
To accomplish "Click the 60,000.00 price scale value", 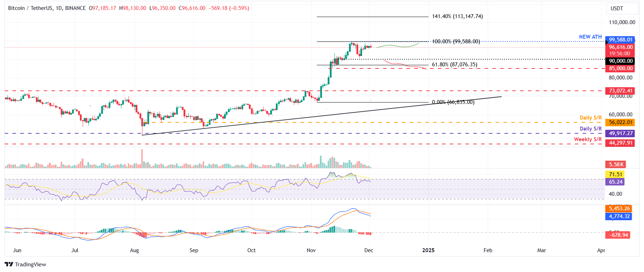I will pyautogui.click(x=621, y=115).
